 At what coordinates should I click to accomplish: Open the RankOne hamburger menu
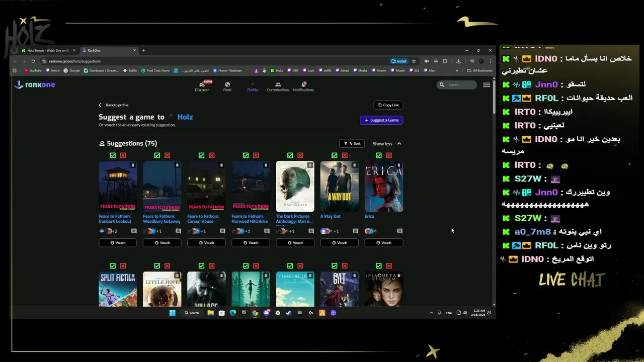click(x=487, y=85)
